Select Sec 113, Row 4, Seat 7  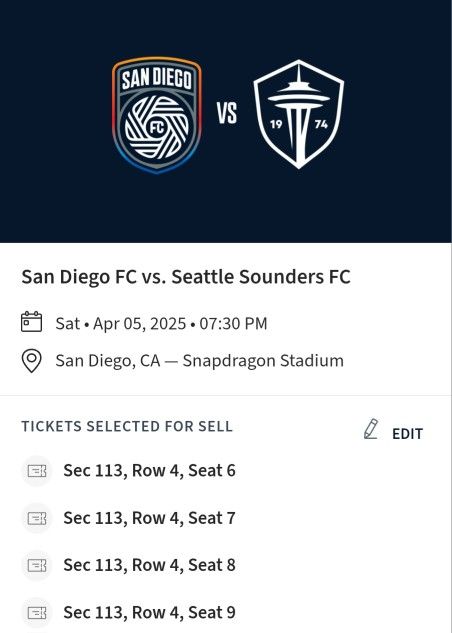coord(149,518)
